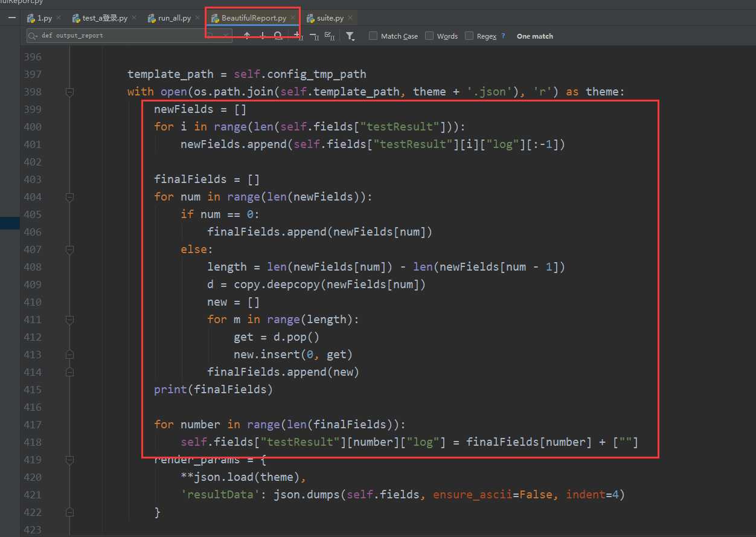Click the '**json.load(theme),' line
Viewport: 756px width, 537px height.
(x=244, y=477)
